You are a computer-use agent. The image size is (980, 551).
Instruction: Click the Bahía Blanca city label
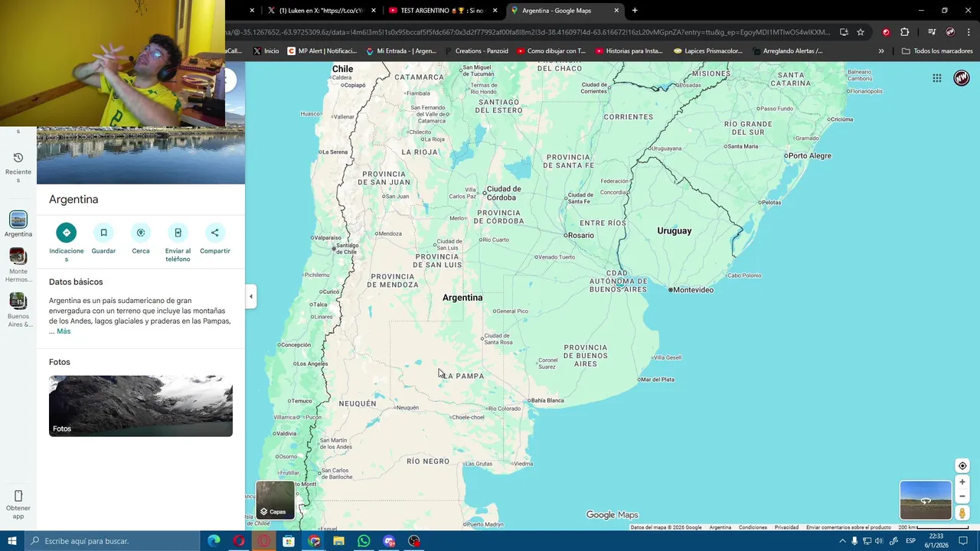point(546,400)
